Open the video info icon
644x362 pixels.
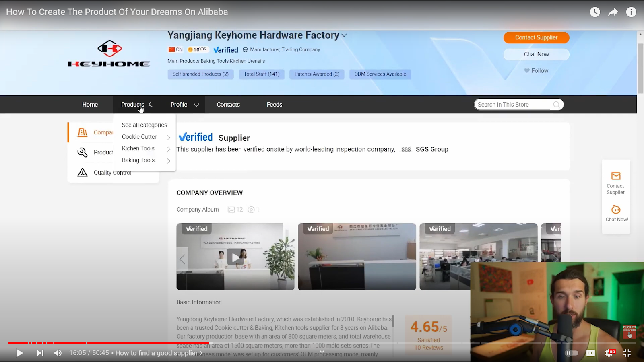(x=631, y=12)
